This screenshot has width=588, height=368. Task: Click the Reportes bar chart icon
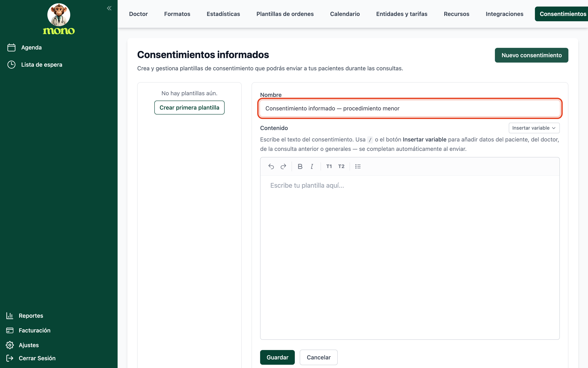point(10,316)
